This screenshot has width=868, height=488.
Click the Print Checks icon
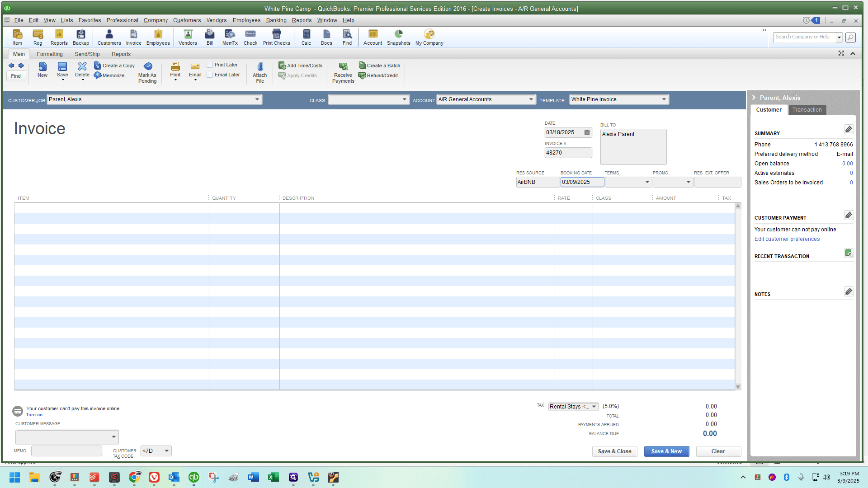click(276, 37)
